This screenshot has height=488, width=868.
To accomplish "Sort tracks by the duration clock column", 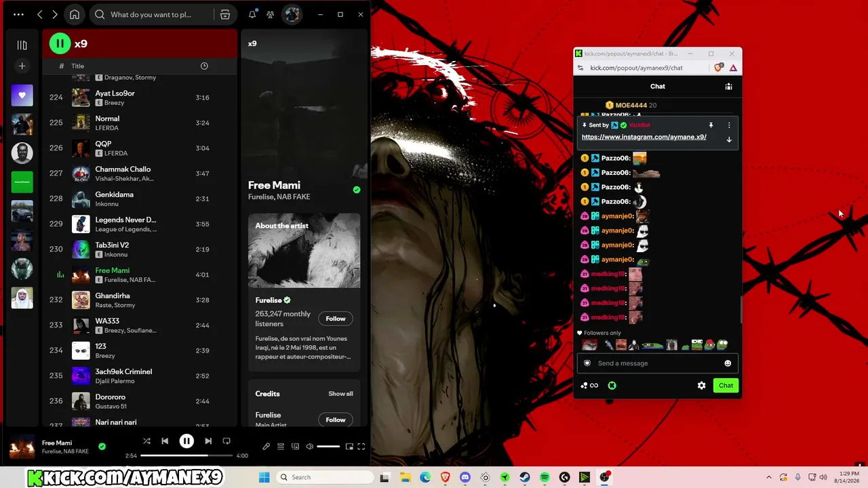I will coord(204,66).
